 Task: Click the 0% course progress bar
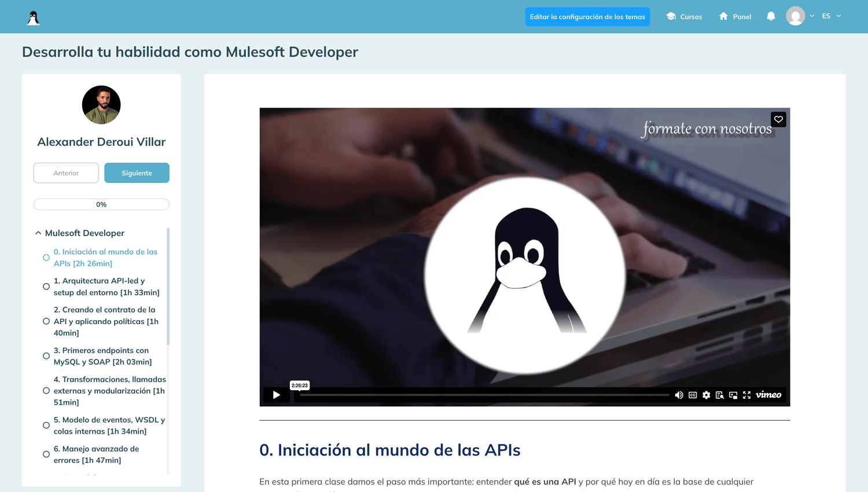pyautogui.click(x=101, y=204)
